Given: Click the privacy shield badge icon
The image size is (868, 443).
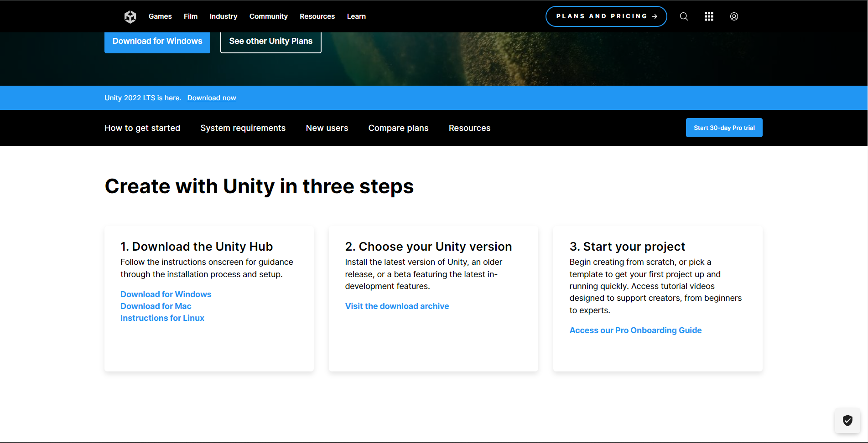Looking at the screenshot, I should coord(847,420).
